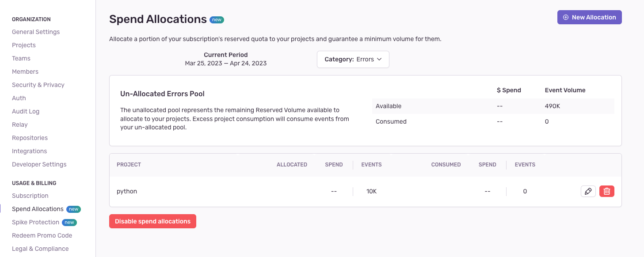644x257 pixels.
Task: Click the red trash delete icon
Action: pos(607,191)
